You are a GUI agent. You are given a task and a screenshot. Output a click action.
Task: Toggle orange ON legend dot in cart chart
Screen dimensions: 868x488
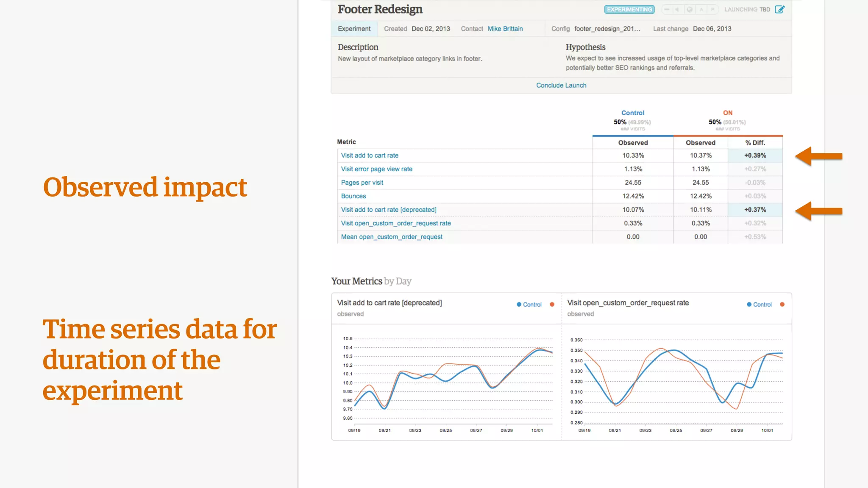pyautogui.click(x=552, y=305)
